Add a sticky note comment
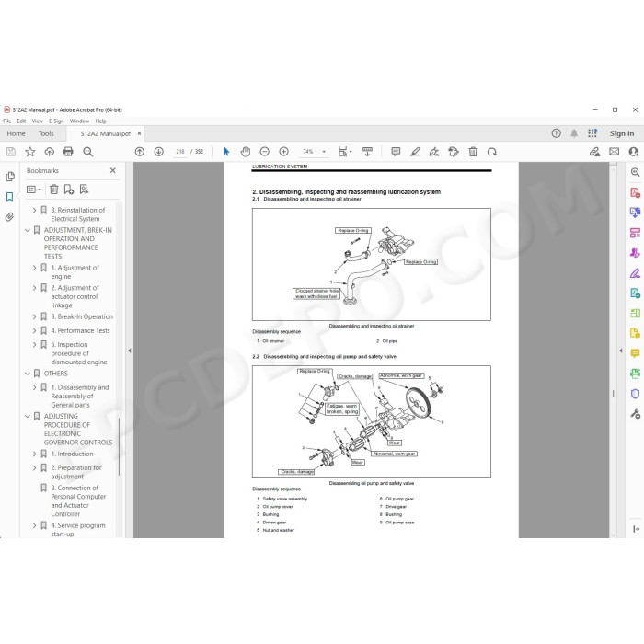Screen dimensions: 644x644 396,152
